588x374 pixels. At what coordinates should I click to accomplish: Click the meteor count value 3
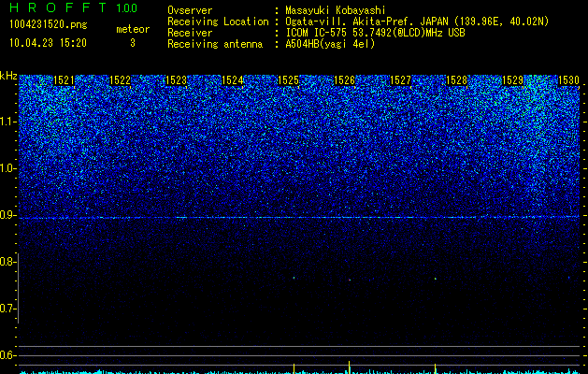tap(133, 43)
